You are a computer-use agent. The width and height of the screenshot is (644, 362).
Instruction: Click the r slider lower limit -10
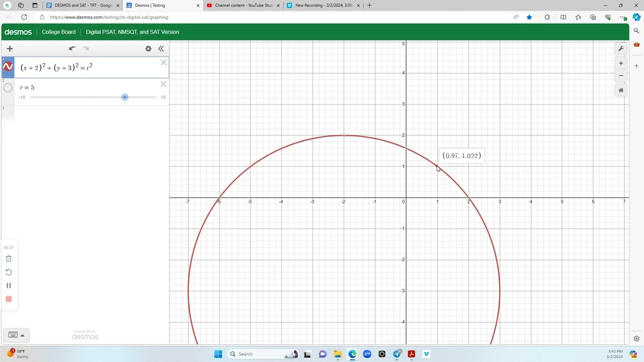[x=22, y=98]
